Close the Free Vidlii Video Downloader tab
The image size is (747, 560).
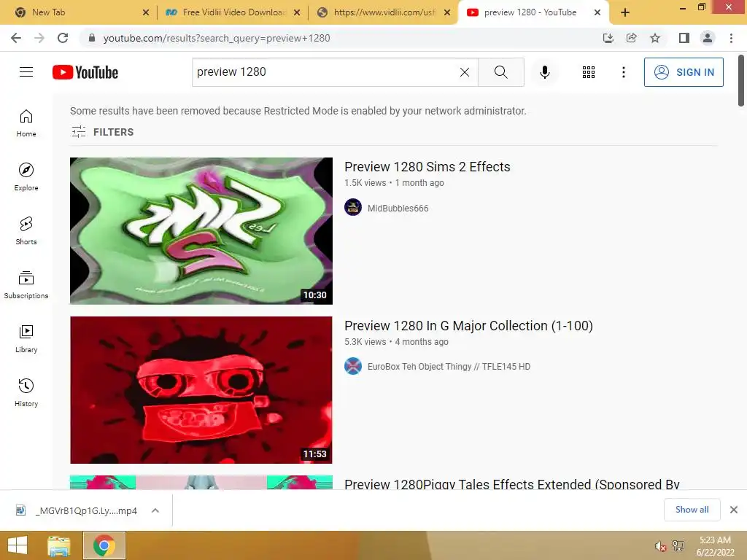tap(297, 12)
